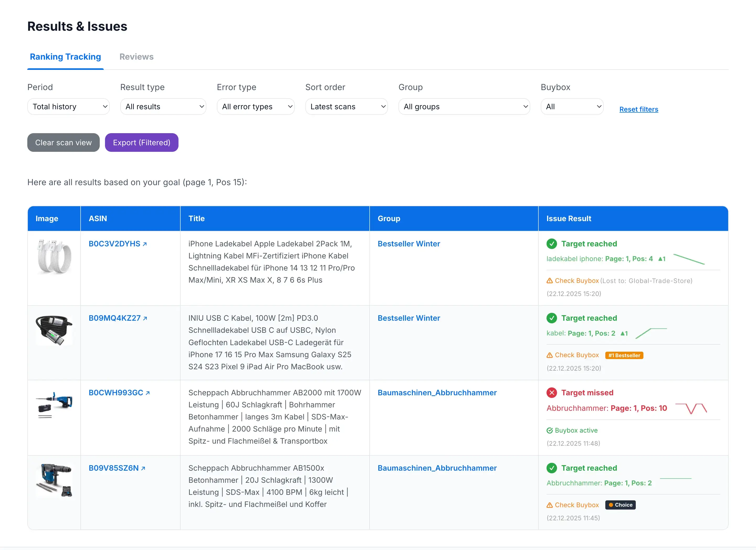Image resolution: width=756 pixels, height=550 pixels.
Task: Click external link arrow next to B0CWH993GC
Action: pyautogui.click(x=148, y=393)
